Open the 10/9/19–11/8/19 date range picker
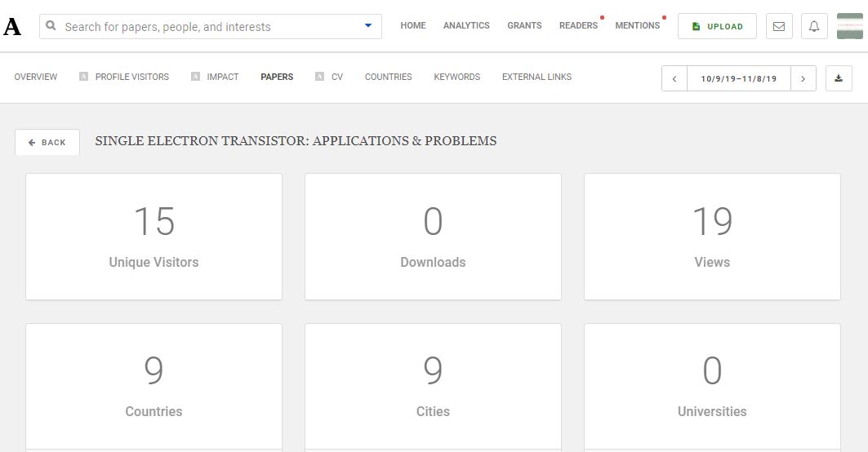 [x=738, y=78]
